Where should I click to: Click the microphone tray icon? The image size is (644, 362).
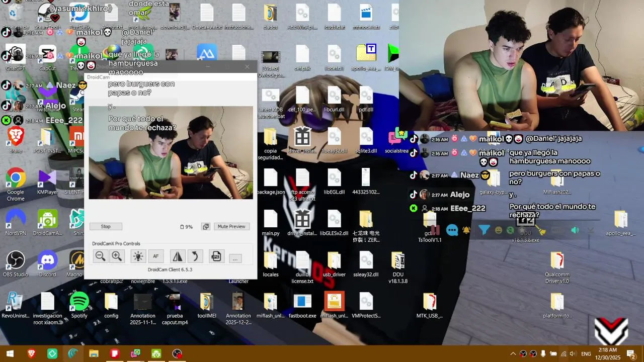(x=543, y=353)
